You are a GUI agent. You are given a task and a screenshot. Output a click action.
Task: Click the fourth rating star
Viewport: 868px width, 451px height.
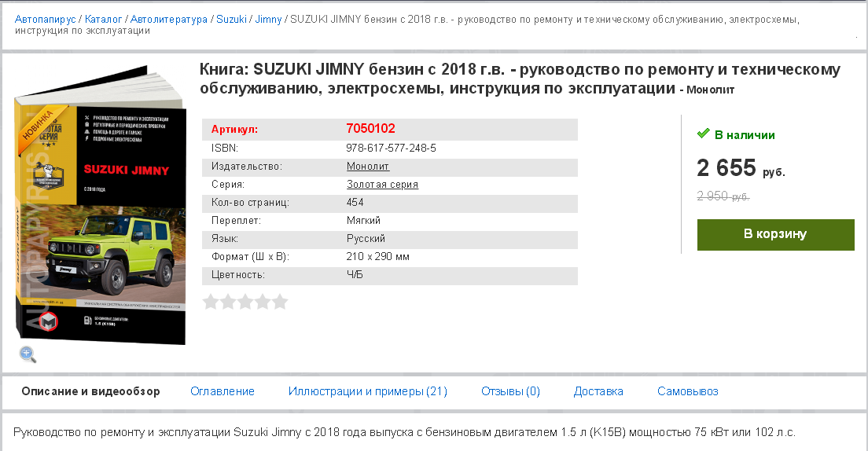[x=263, y=302]
